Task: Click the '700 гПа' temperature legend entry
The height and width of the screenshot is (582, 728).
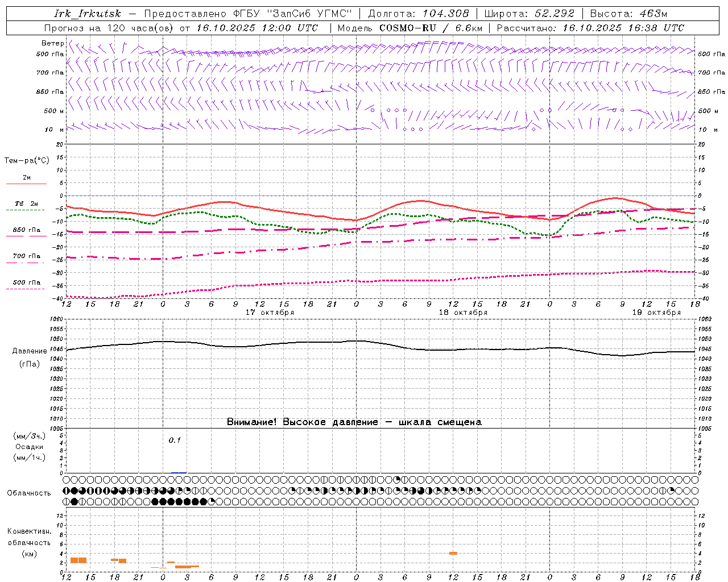Action: (27, 256)
